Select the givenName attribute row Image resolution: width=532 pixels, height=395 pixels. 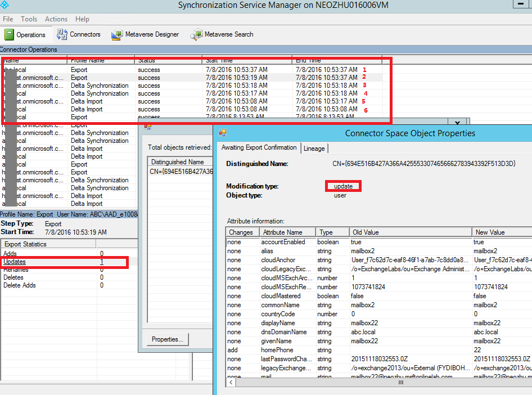[x=379, y=341]
